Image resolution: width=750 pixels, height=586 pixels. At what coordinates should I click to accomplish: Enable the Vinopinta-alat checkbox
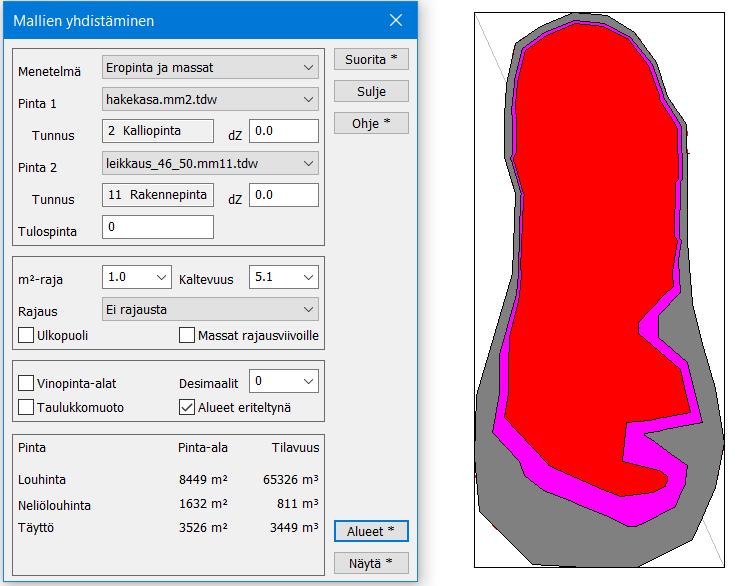pos(26,383)
